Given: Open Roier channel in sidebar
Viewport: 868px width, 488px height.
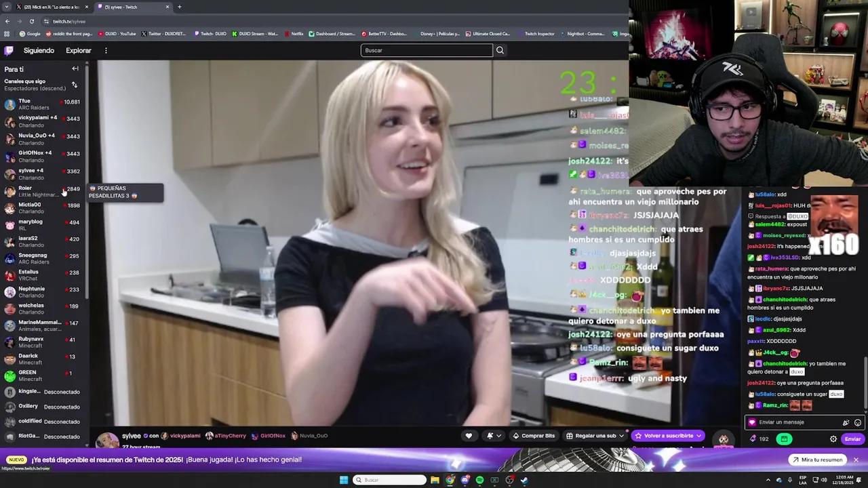Looking at the screenshot, I should click(42, 191).
